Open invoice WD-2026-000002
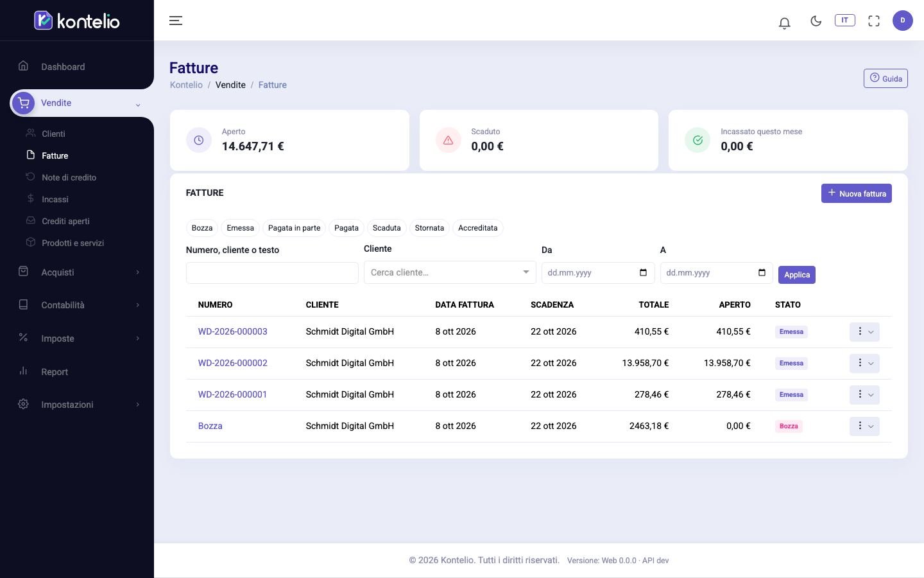This screenshot has width=924, height=578. (233, 363)
